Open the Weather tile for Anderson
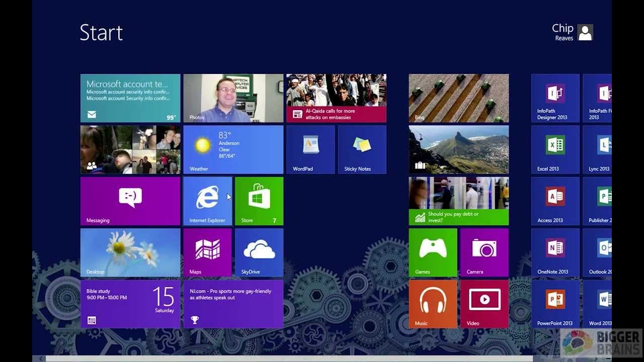 (x=233, y=150)
